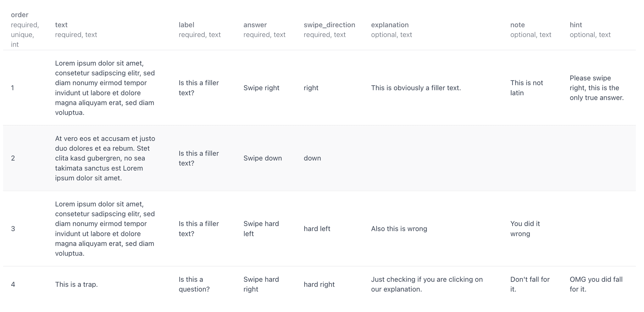Click 'This is a trap.' text cell
This screenshot has width=644, height=312.
[x=76, y=284]
